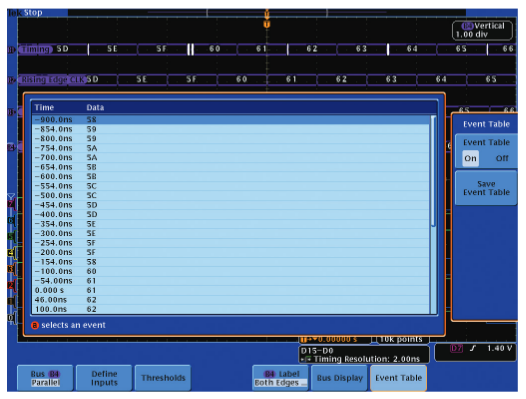Turn Event Table On

[470, 158]
